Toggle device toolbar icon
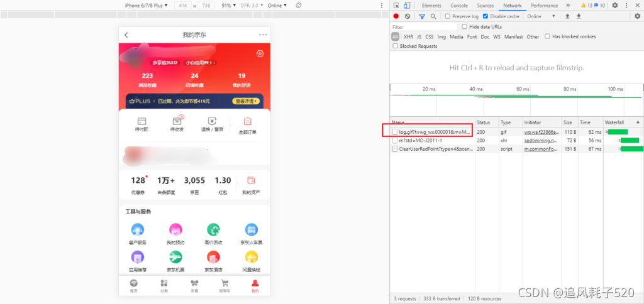The width and height of the screenshot is (644, 304). pyautogui.click(x=407, y=5)
